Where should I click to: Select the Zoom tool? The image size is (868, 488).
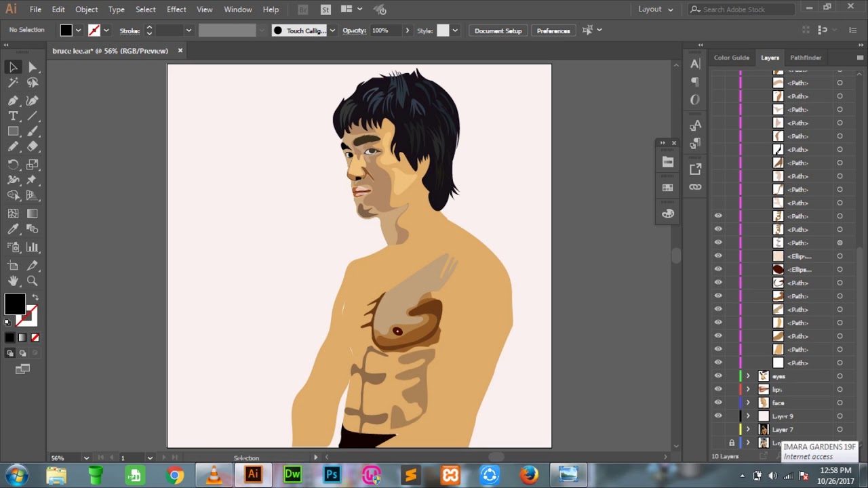[33, 281]
